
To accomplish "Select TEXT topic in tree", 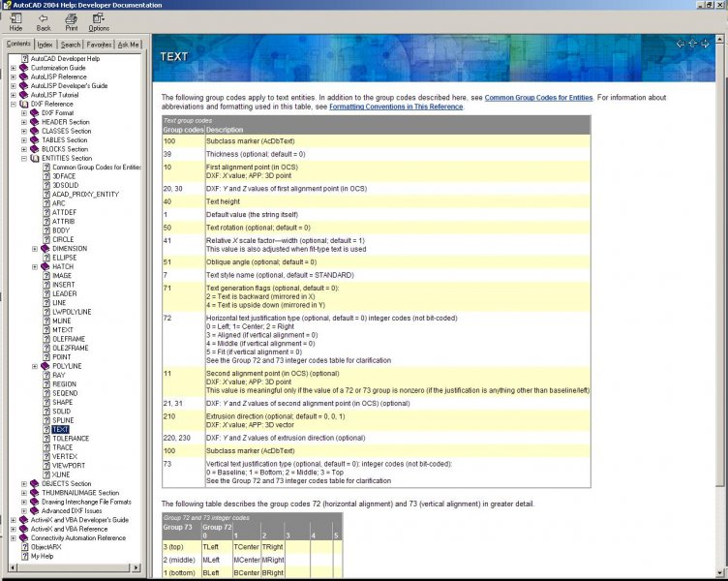I will click(60, 430).
